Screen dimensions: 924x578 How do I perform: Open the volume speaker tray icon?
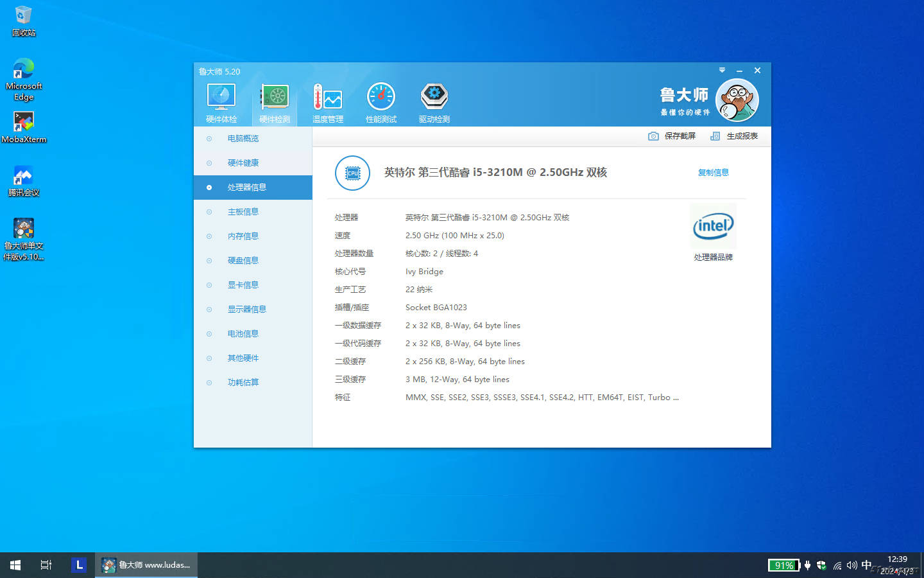[x=851, y=565]
